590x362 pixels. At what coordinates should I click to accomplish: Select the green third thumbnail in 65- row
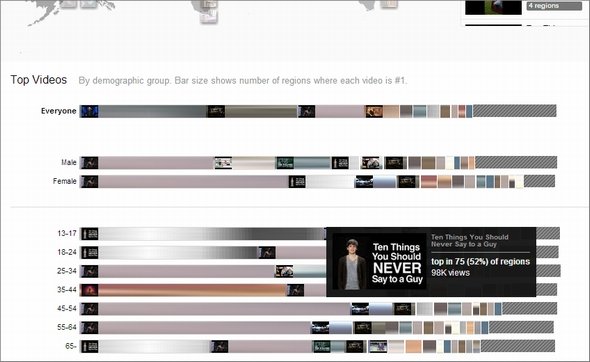pos(322,347)
